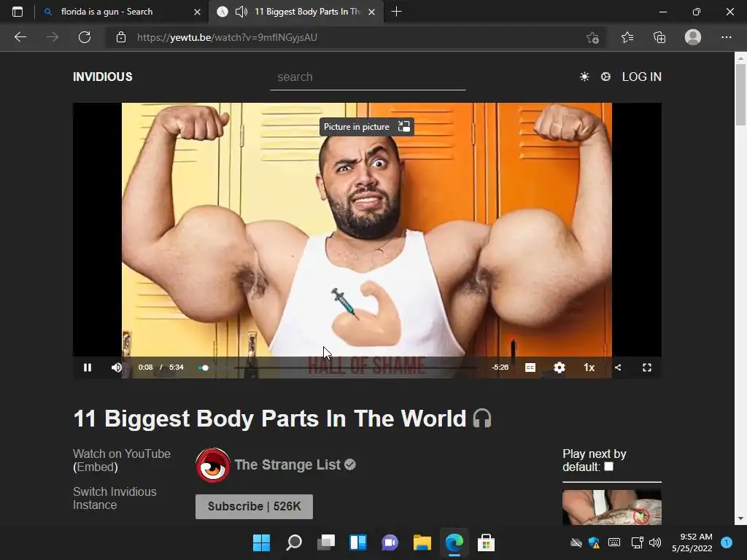The width and height of the screenshot is (747, 560).
Task: Open the system volume tray icon
Action: tap(656, 542)
